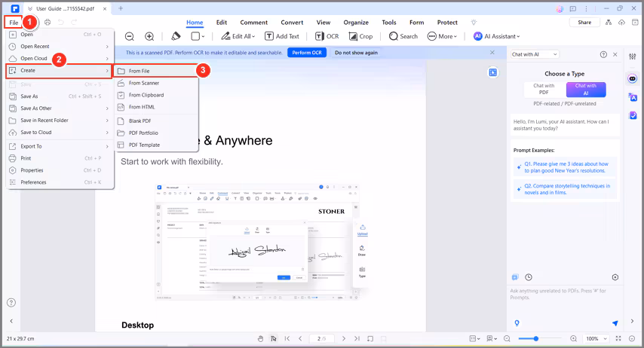Click the Do not show again button
Screen dimensions: 644x348
point(357,53)
